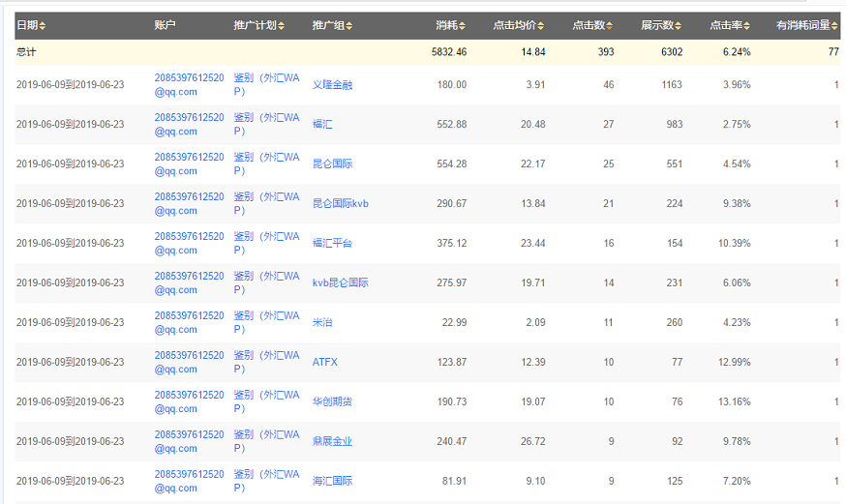Select average click price 26.72

coord(533,441)
